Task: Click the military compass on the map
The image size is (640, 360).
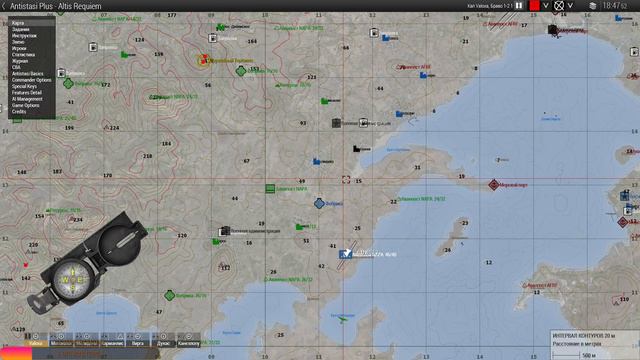Action: coord(87,263)
